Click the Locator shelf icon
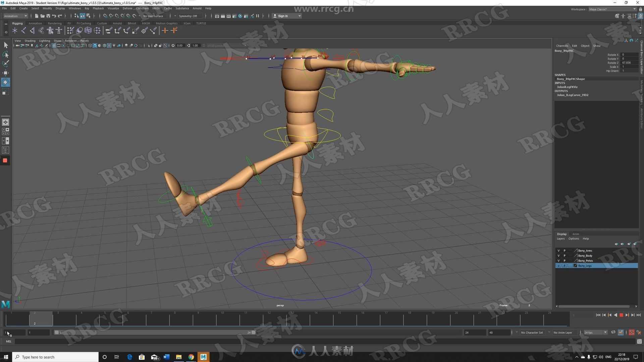Viewport: 644px width, 362px height. point(15,31)
